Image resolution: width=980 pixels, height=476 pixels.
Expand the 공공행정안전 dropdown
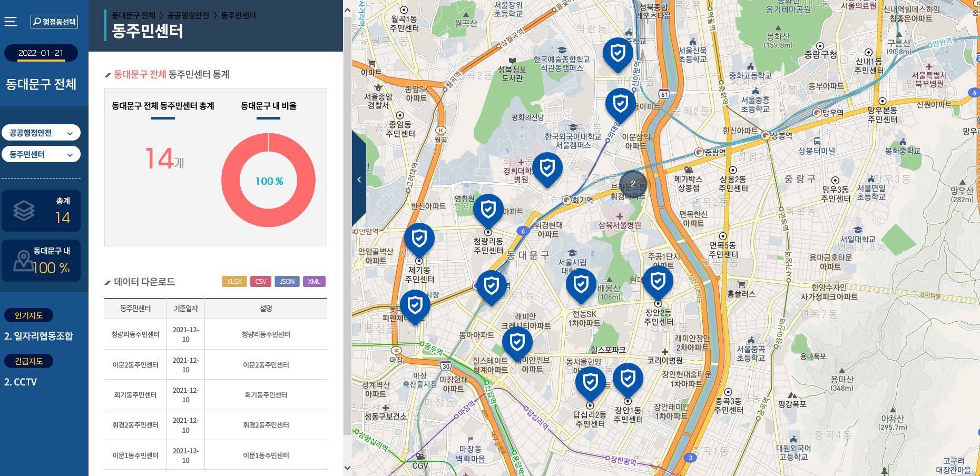[41, 132]
